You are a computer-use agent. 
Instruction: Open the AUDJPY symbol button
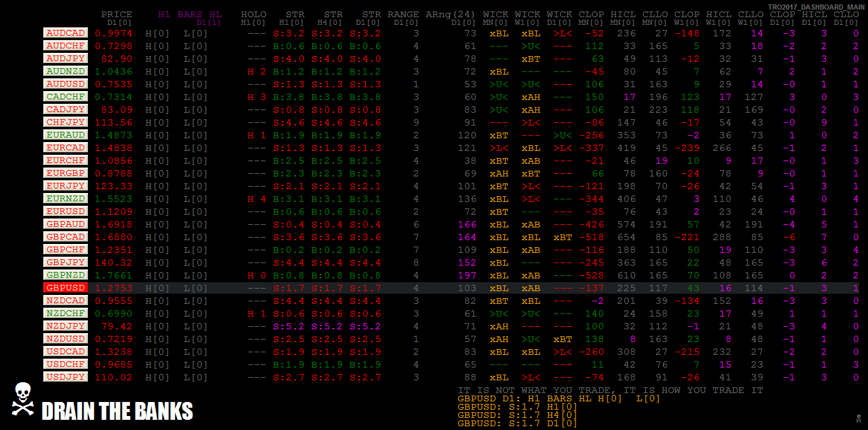coord(66,58)
